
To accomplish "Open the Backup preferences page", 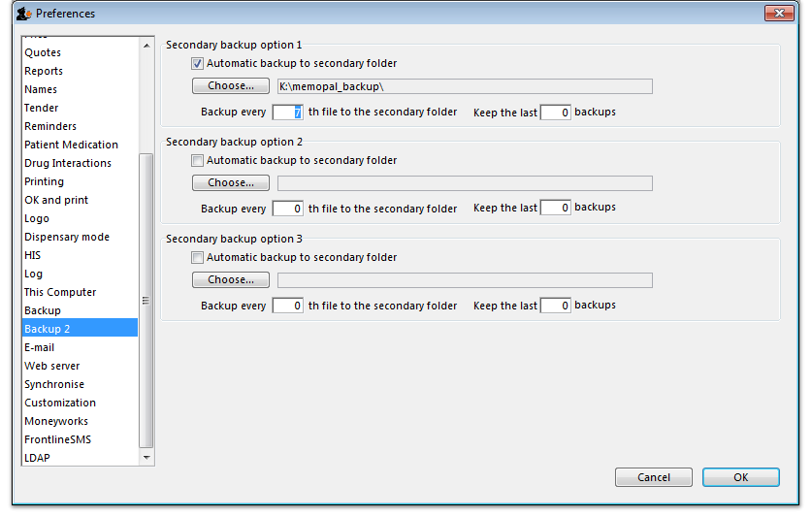I will pyautogui.click(x=43, y=310).
